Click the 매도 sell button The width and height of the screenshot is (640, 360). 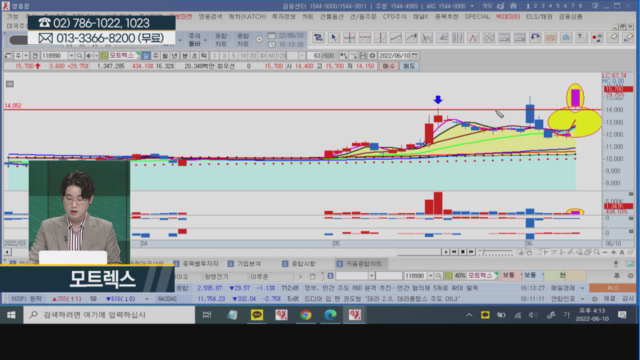click(409, 66)
